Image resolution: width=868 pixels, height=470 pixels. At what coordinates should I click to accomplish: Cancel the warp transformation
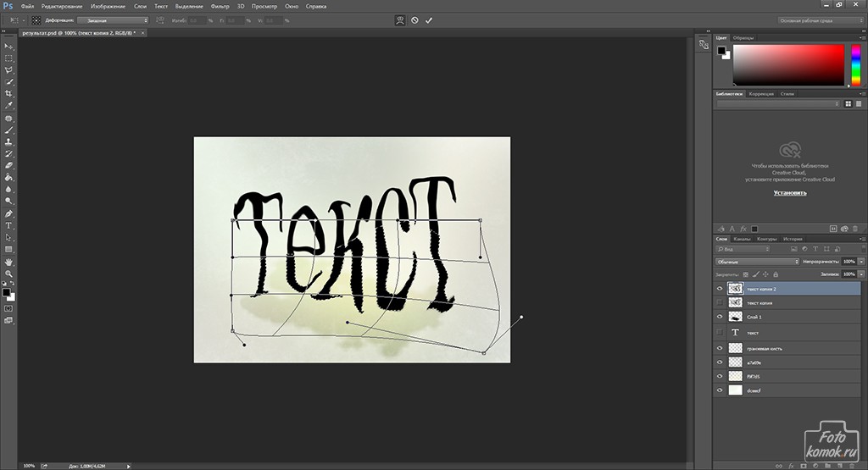point(415,19)
